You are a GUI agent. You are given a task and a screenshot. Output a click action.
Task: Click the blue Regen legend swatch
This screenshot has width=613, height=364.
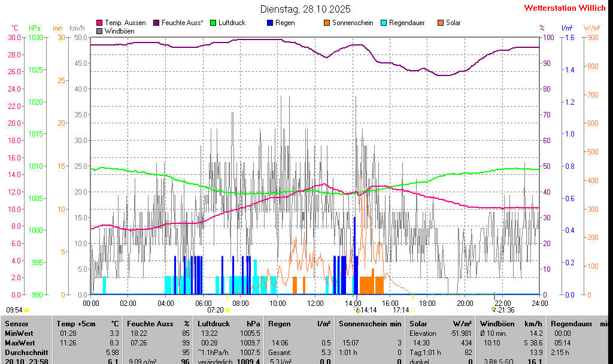pos(270,23)
